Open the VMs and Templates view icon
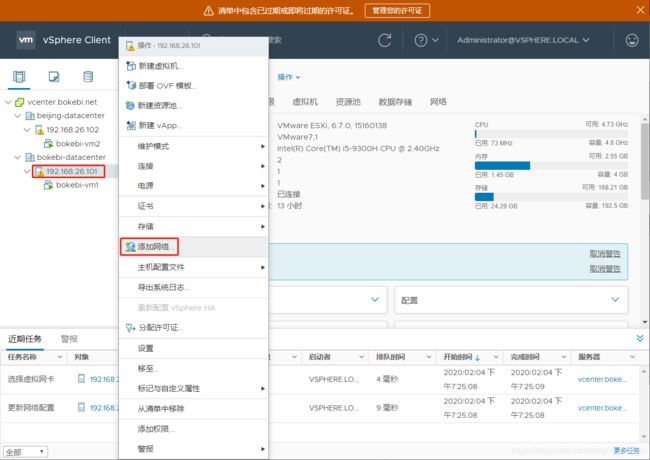 [54, 77]
